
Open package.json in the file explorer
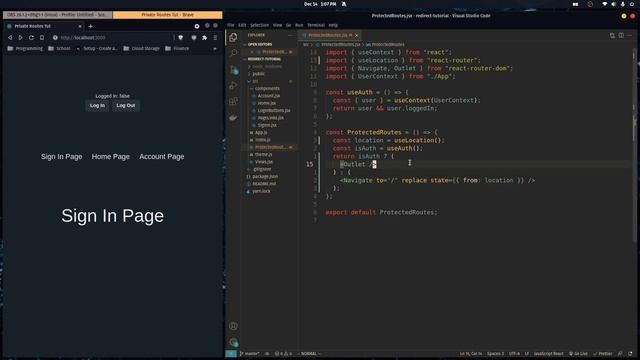click(265, 177)
